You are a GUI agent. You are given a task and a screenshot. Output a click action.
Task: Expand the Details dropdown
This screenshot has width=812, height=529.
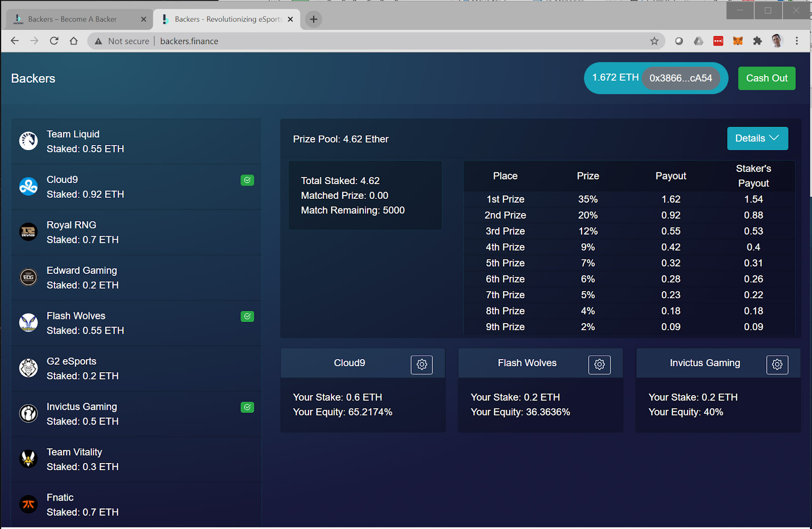[x=757, y=138]
